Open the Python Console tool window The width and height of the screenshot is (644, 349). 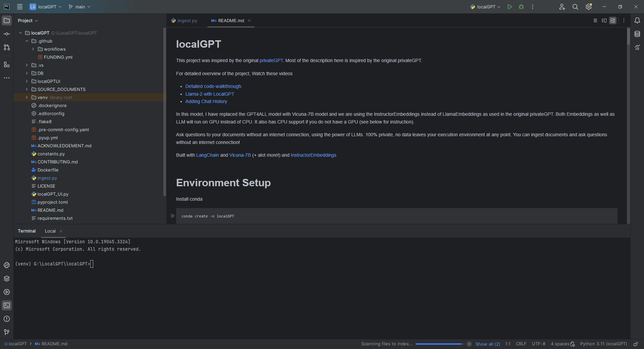[7, 265]
